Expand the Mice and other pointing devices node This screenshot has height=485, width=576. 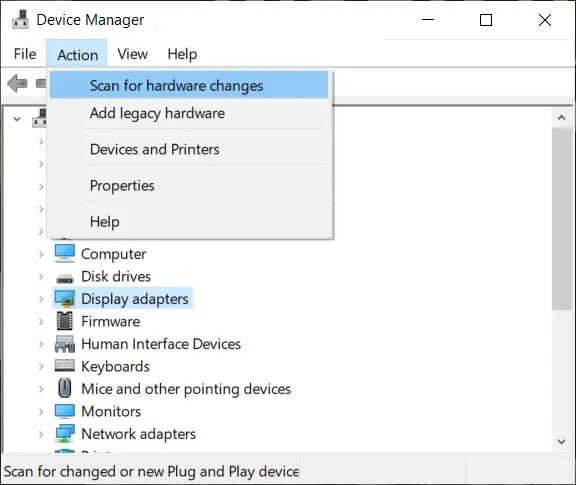41,389
